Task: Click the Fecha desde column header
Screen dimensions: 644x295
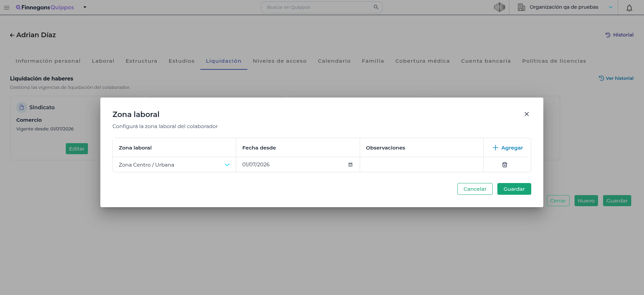Action: tap(259, 148)
